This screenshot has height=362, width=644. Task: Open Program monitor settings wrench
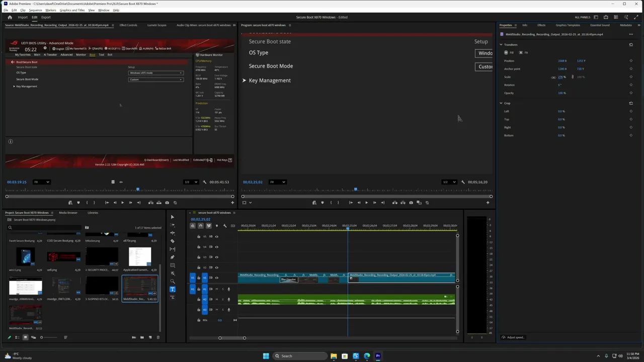(463, 182)
